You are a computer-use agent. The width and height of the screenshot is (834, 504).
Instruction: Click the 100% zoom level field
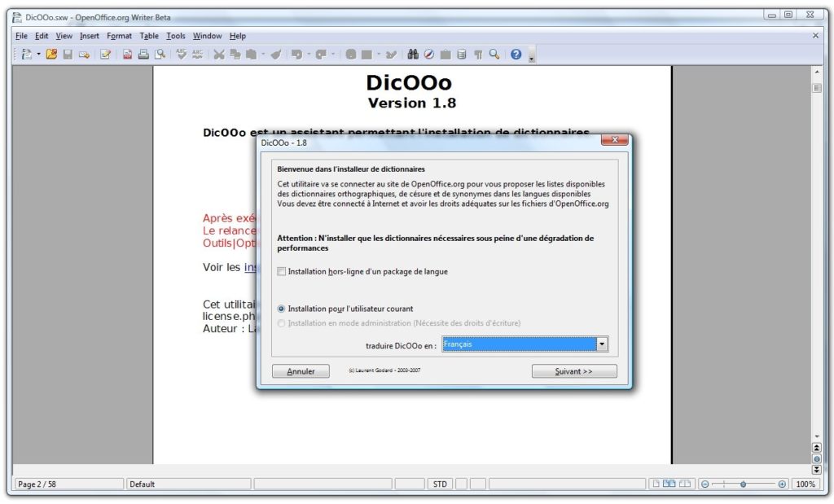tap(805, 484)
